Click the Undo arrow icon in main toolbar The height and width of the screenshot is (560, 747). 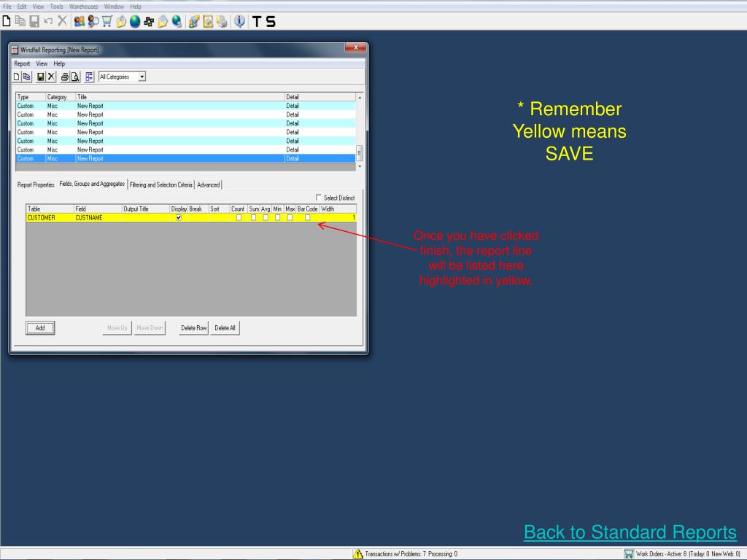(x=48, y=21)
